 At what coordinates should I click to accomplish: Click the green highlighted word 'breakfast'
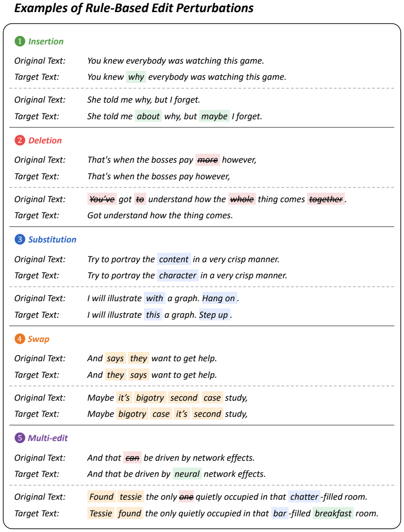point(333,513)
